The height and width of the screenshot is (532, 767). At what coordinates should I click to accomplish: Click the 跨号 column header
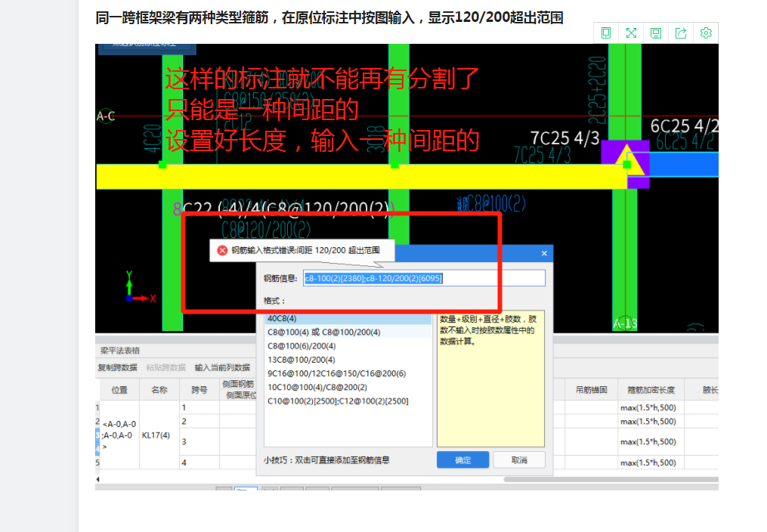click(199, 390)
